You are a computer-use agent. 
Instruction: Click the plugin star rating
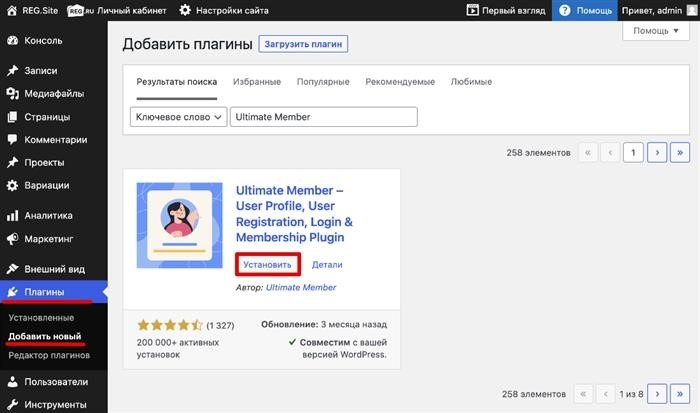click(x=170, y=325)
